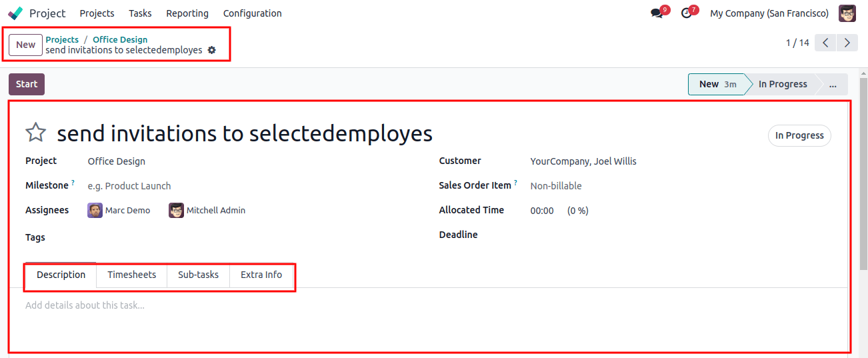Image resolution: width=868 pixels, height=358 pixels.
Task: Click Mitchell Admin's assignee avatar
Action: point(176,211)
